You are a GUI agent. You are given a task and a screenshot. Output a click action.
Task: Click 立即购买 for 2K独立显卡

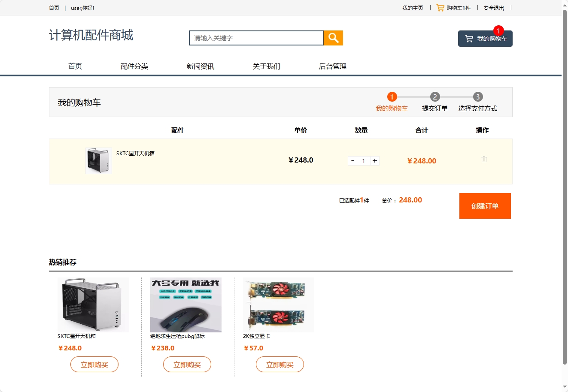point(279,364)
